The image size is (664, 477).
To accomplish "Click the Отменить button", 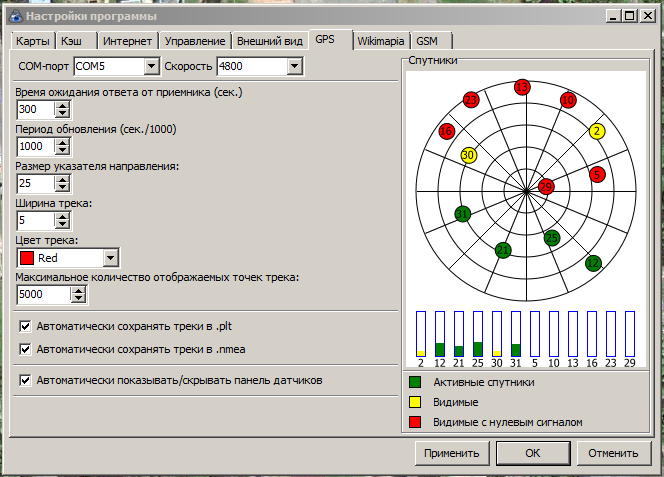I will click(x=612, y=453).
